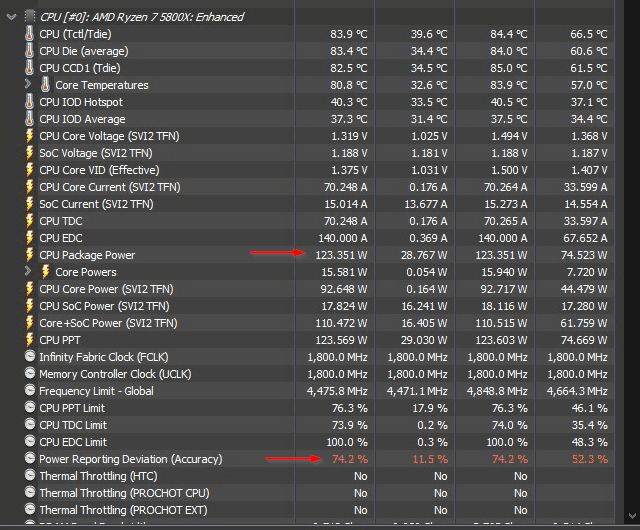
Task: Click thermometer icon for CPU (Tctl/Tdie)
Action: click(29, 34)
